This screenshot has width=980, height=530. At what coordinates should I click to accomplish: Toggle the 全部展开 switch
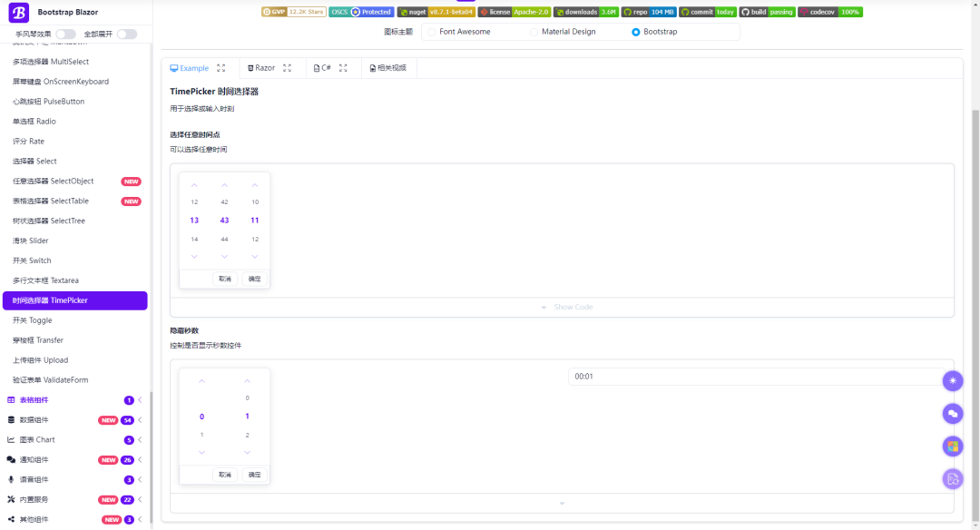click(x=127, y=34)
